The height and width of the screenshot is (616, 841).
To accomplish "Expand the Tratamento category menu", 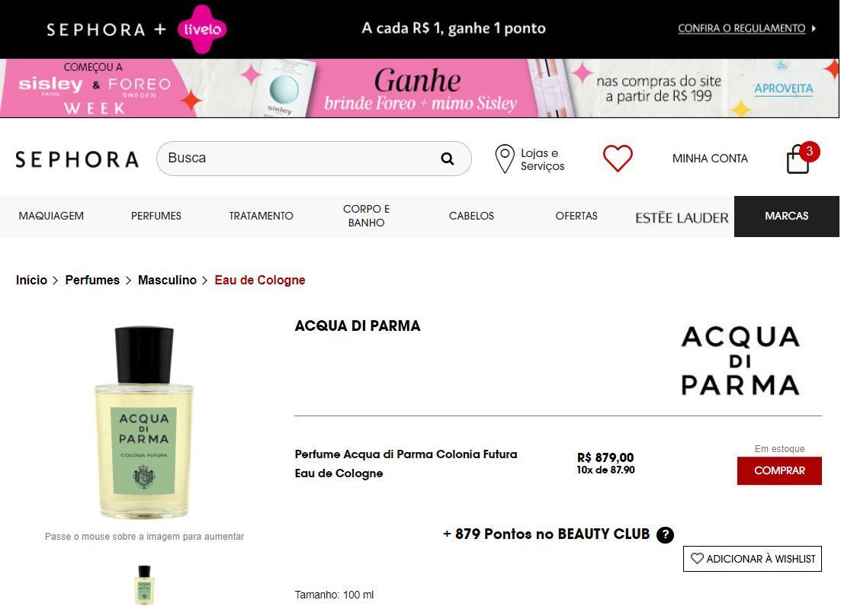I will click(x=262, y=216).
